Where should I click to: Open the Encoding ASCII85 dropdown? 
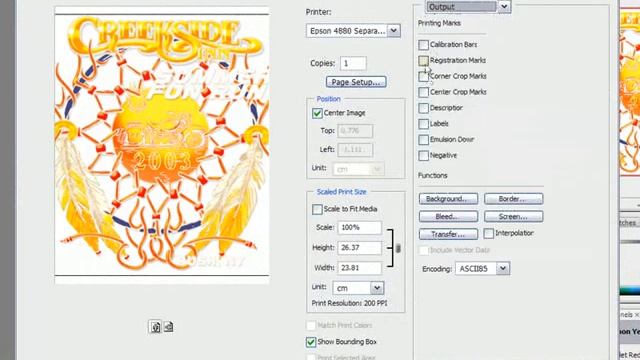482,269
